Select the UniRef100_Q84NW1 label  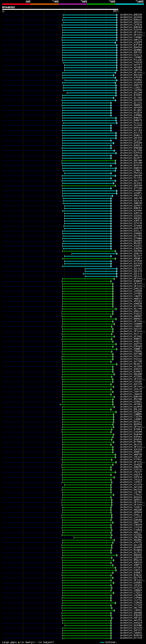click(x=131, y=50)
